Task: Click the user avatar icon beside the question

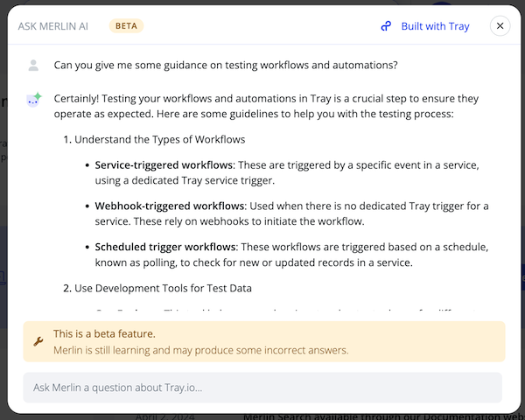Action: pos(33,66)
